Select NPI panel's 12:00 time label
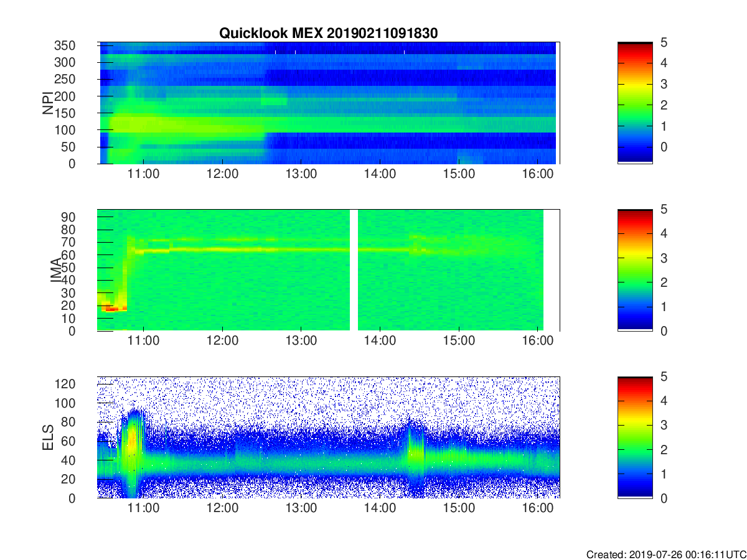 click(x=222, y=174)
